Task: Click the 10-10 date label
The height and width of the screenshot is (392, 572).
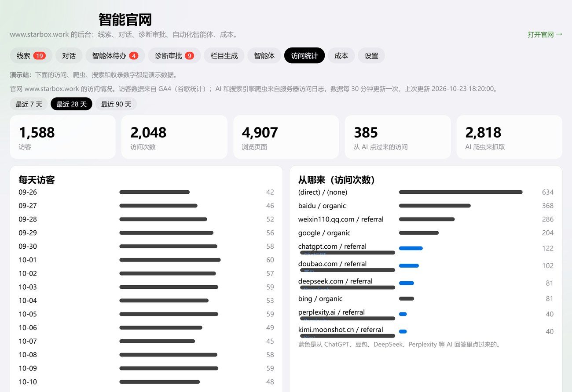Action: pyautogui.click(x=28, y=382)
